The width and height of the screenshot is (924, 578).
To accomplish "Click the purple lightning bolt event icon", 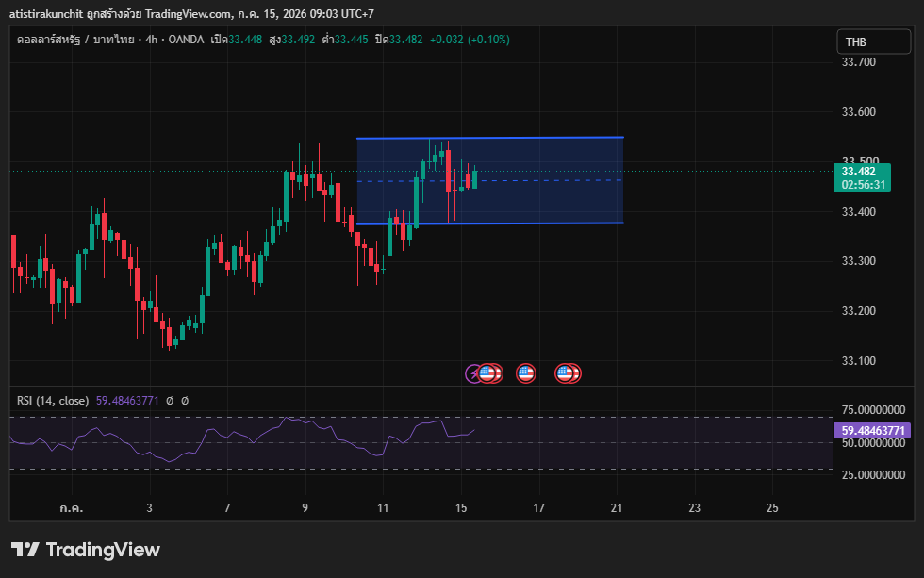I will 471,373.
